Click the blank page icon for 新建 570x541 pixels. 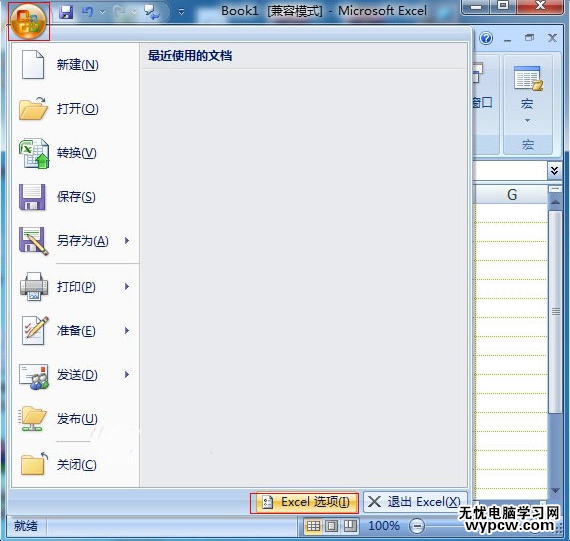[33, 65]
